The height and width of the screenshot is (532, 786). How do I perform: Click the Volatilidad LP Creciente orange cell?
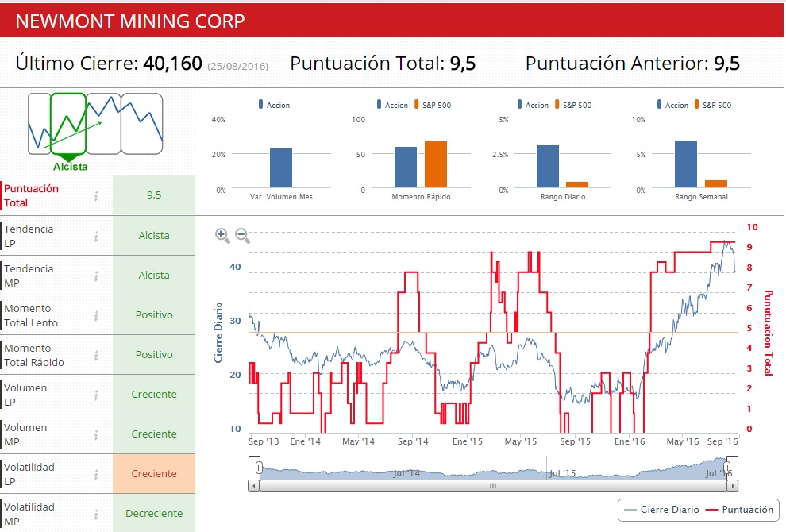tap(154, 473)
